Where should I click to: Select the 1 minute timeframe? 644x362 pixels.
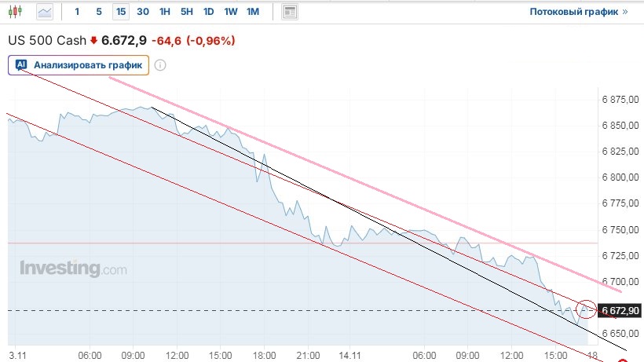pyautogui.click(x=77, y=12)
